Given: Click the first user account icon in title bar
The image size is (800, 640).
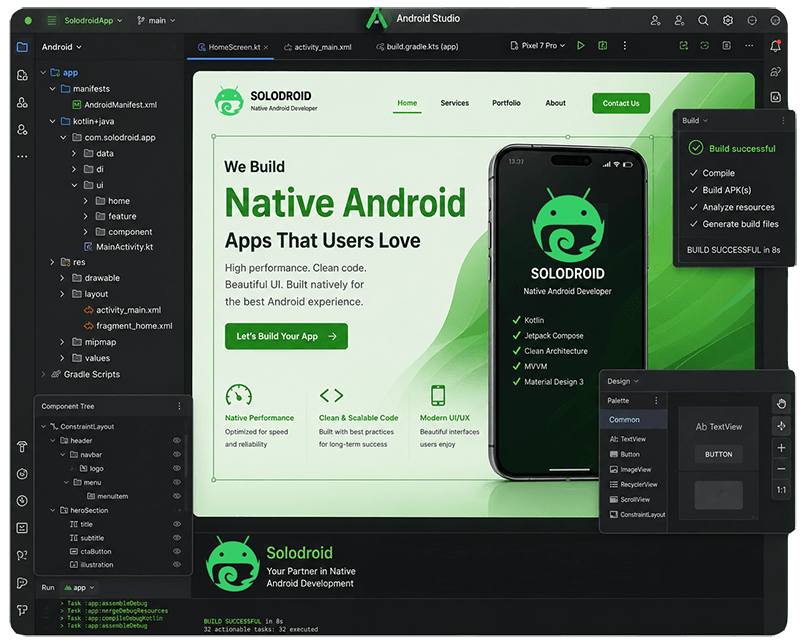Looking at the screenshot, I should tap(655, 20).
